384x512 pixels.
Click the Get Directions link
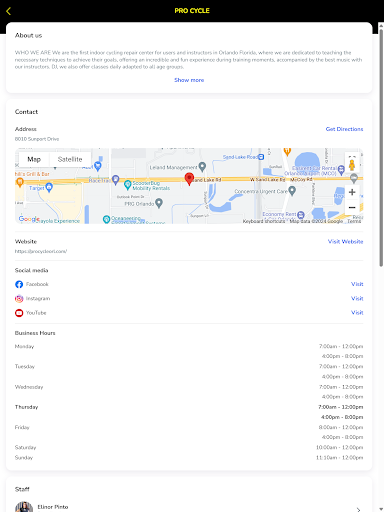click(344, 129)
